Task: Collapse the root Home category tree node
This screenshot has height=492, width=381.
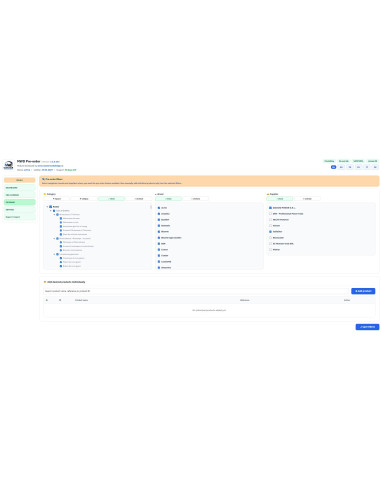Action: tap(47, 207)
